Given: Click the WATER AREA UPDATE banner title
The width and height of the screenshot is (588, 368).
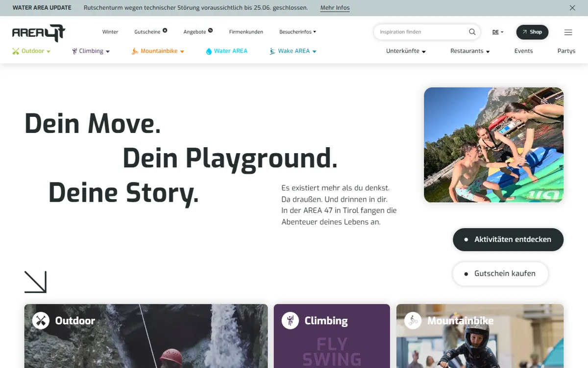Looking at the screenshot, I should pos(42,8).
